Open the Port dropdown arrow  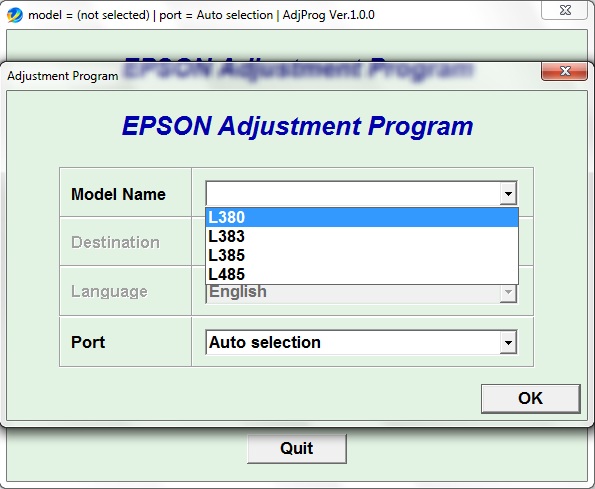(x=508, y=343)
